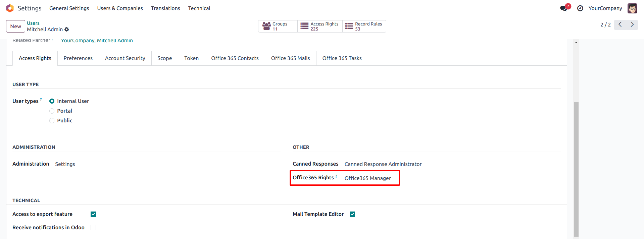This screenshot has width=644, height=239.
Task: Go to the previous record arrow
Action: coord(620,25)
